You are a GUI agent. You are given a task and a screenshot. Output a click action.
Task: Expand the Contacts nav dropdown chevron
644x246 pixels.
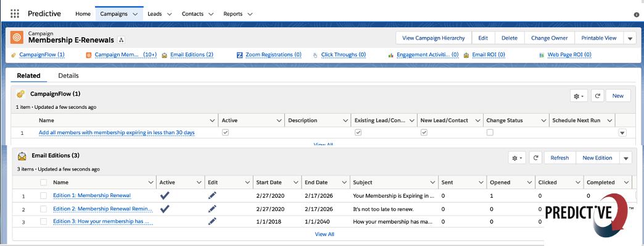tap(211, 14)
